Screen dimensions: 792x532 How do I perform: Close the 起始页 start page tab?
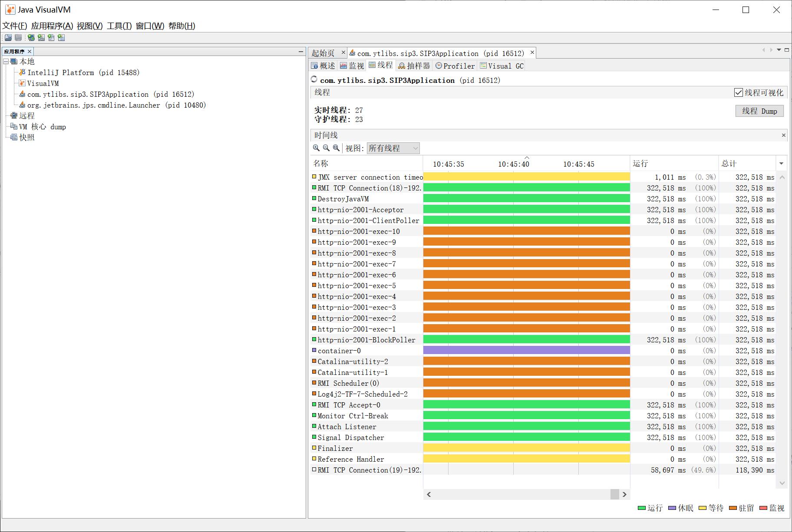click(343, 53)
